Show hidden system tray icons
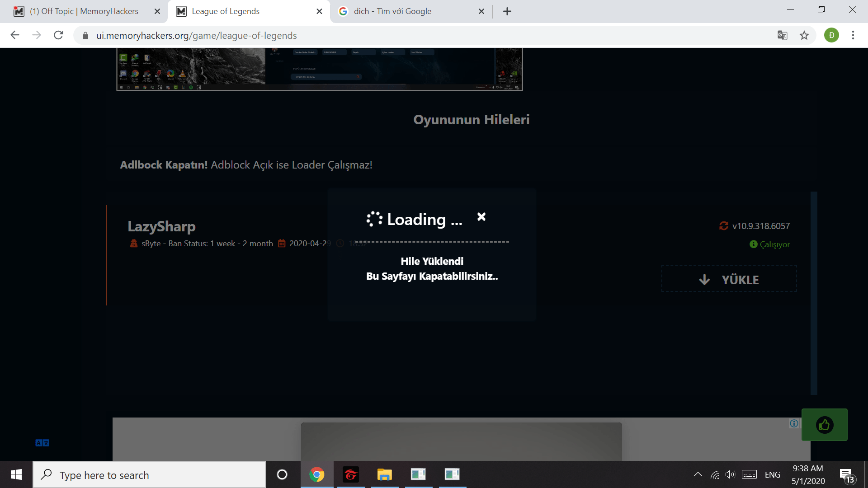This screenshot has width=868, height=488. (698, 474)
